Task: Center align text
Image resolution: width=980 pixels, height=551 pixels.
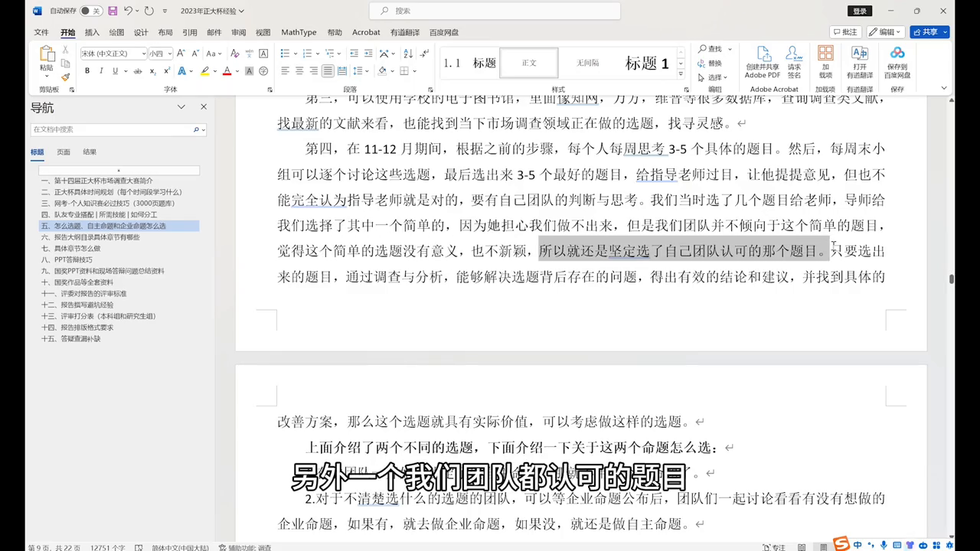Action: coord(299,71)
